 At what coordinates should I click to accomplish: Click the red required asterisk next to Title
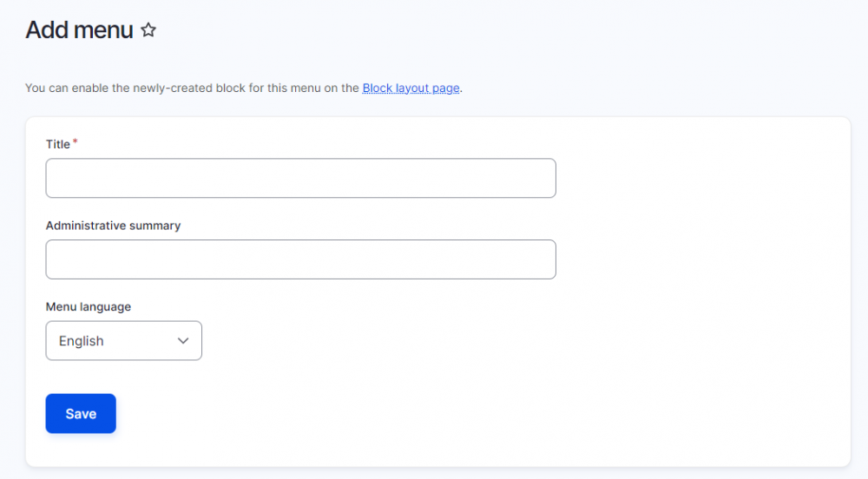coord(76,141)
